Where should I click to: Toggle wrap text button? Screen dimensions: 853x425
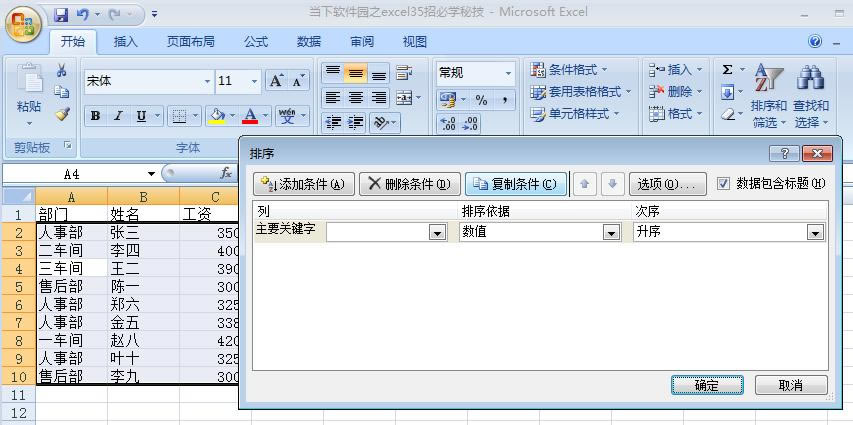[x=404, y=72]
